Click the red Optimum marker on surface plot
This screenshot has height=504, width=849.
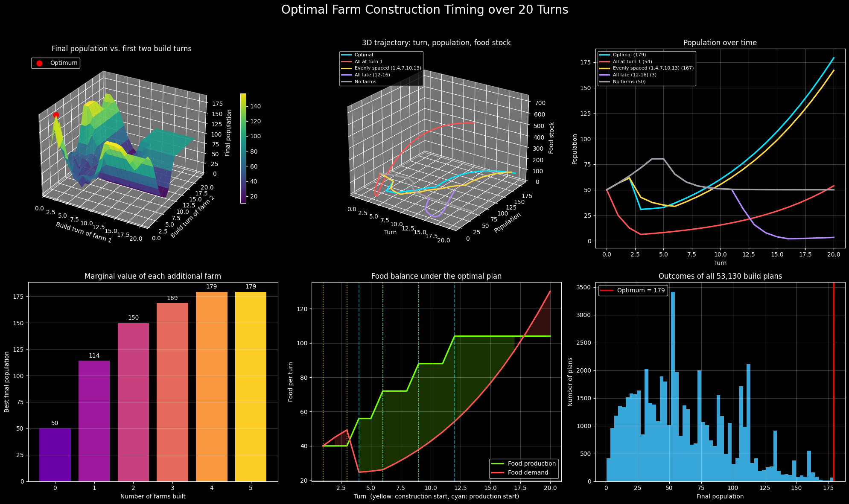[x=56, y=115]
